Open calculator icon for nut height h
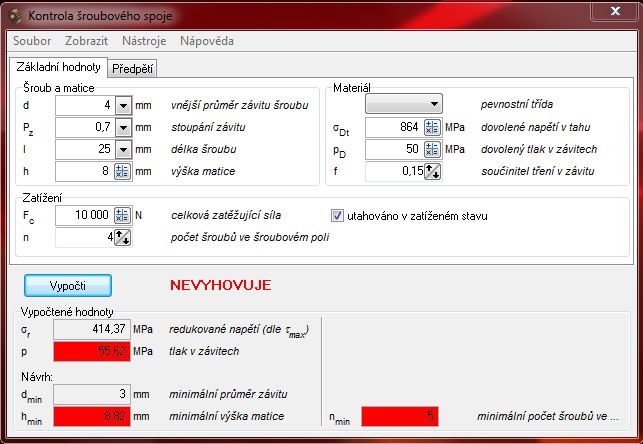643x444 pixels. 123,171
